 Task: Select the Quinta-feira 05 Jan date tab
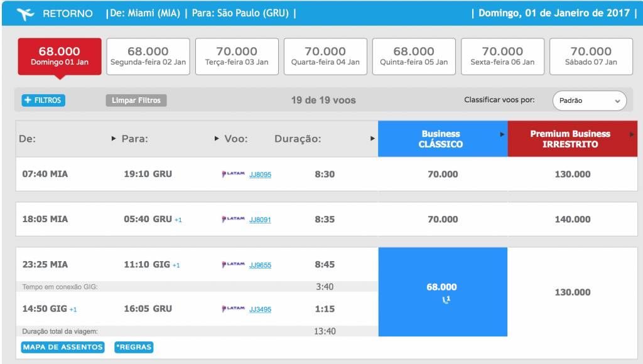coord(414,56)
